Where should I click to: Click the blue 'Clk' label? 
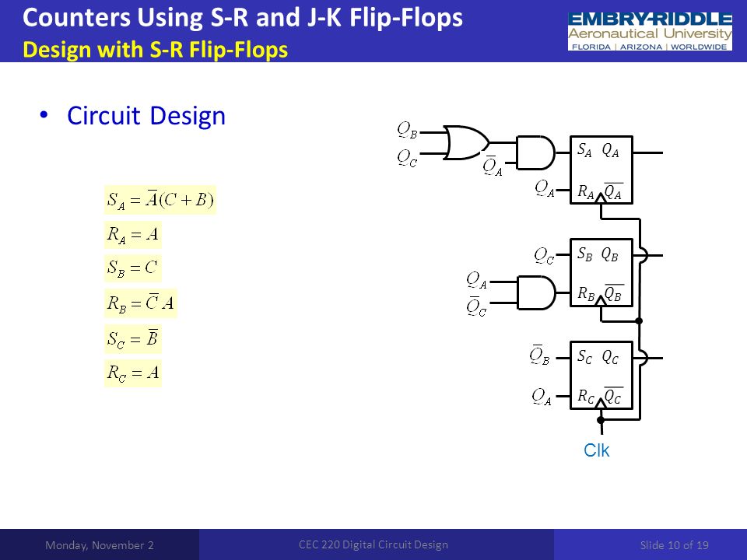tap(597, 450)
